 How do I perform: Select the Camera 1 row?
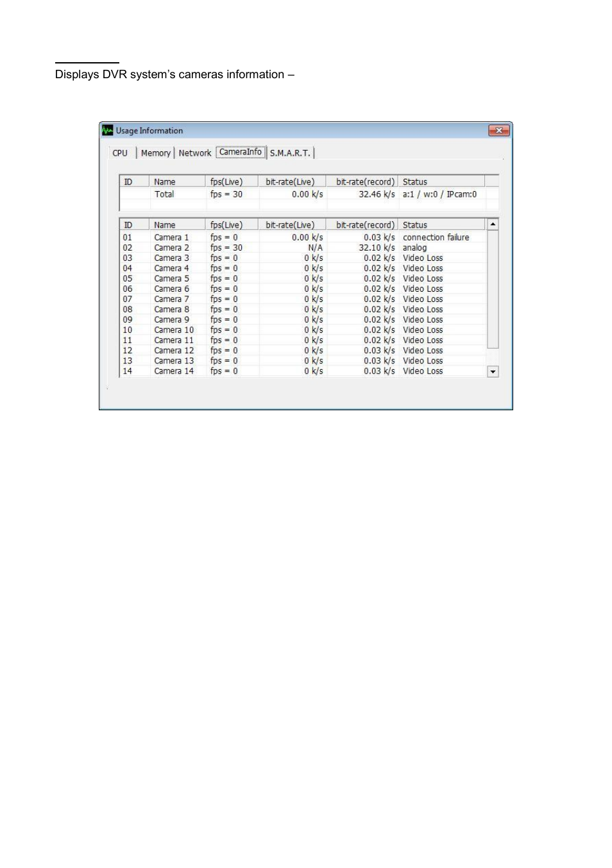pos(303,237)
